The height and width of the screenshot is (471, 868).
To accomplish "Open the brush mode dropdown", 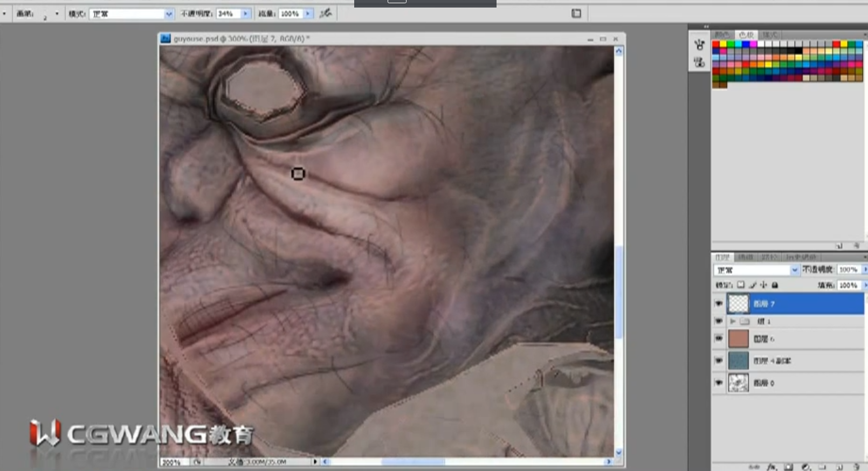I will pos(168,13).
